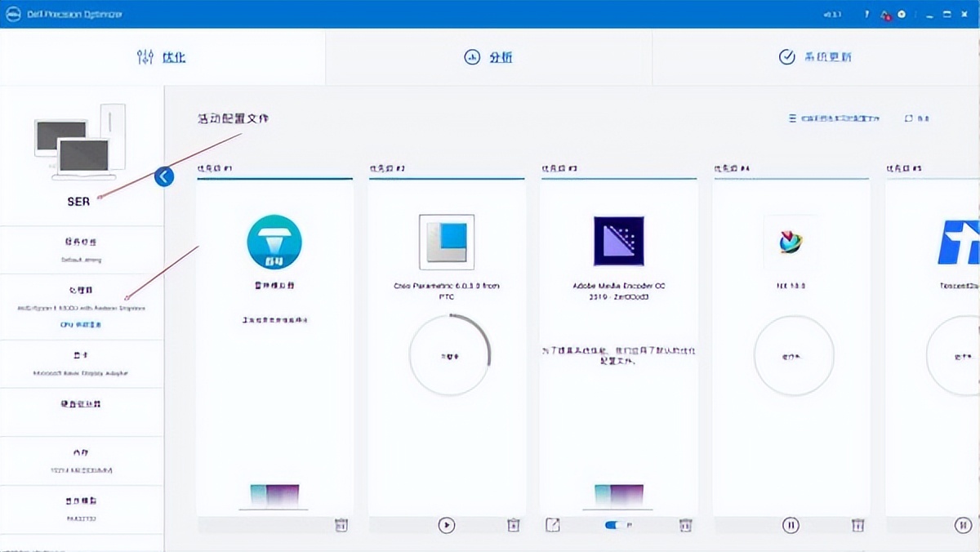This screenshot has height=552, width=980.
Task: Pause profile #5 with the pause button
Action: 963,525
